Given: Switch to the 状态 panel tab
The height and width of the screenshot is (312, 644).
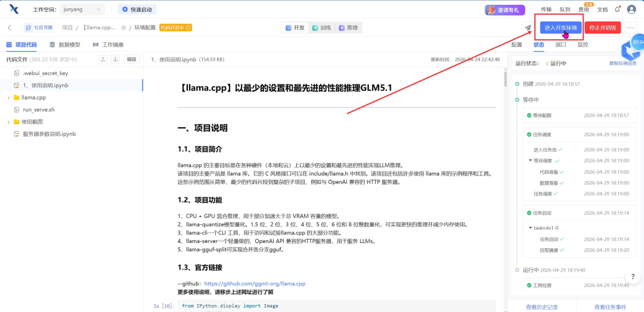Looking at the screenshot, I should (x=539, y=45).
